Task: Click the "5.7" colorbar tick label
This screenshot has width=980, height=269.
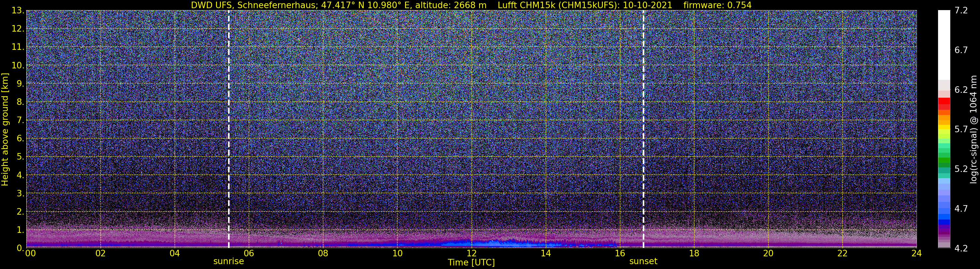Action: (961, 130)
